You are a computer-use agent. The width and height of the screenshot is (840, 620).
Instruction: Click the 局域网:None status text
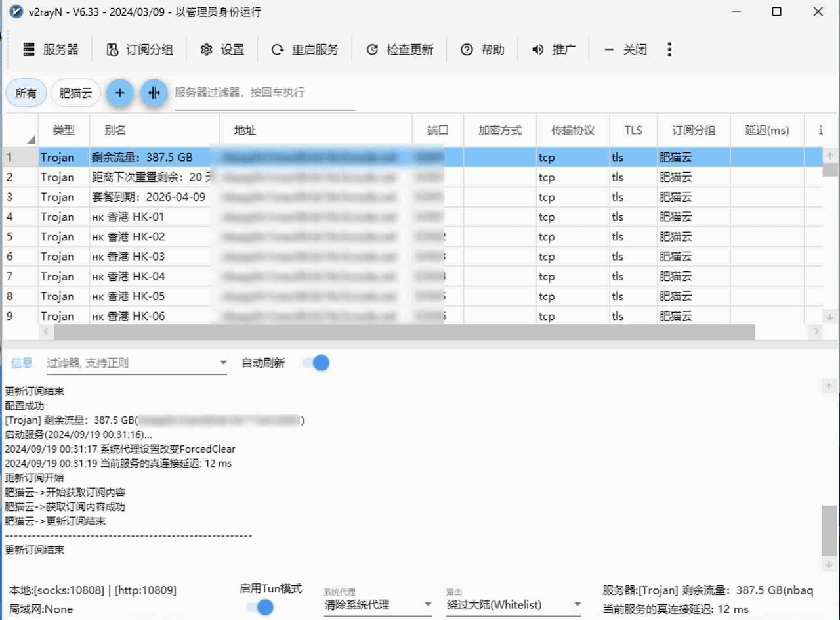(x=41, y=609)
